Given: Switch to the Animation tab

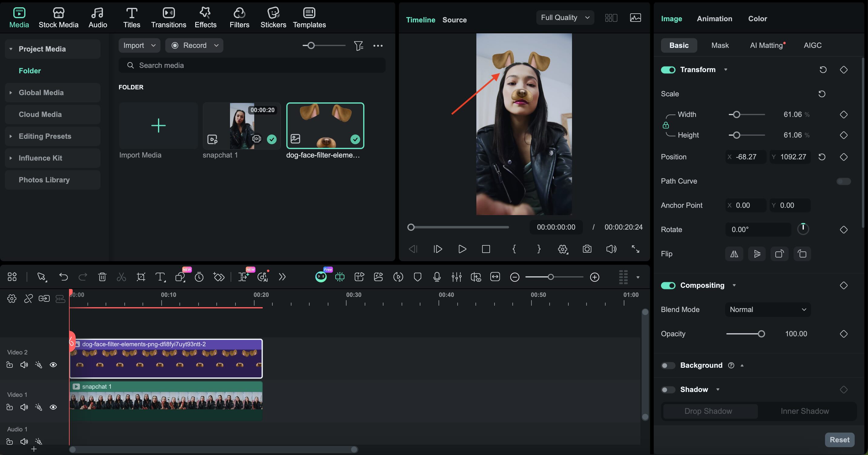Looking at the screenshot, I should point(714,18).
